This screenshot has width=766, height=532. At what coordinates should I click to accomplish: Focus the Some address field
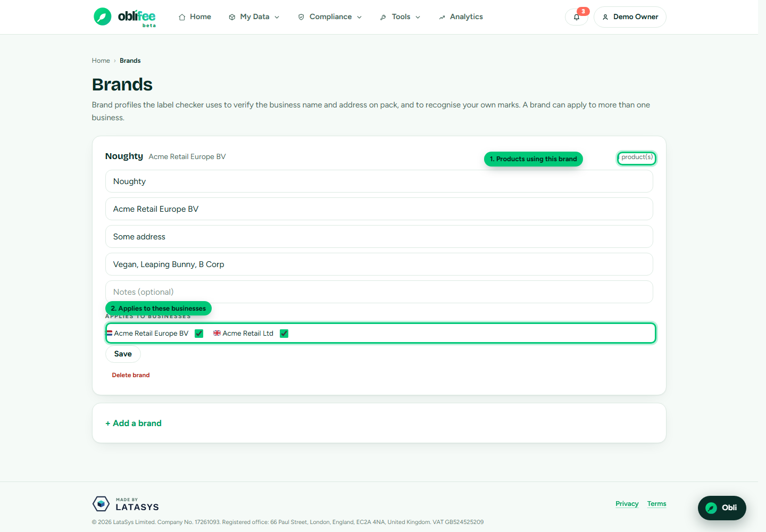pos(379,237)
